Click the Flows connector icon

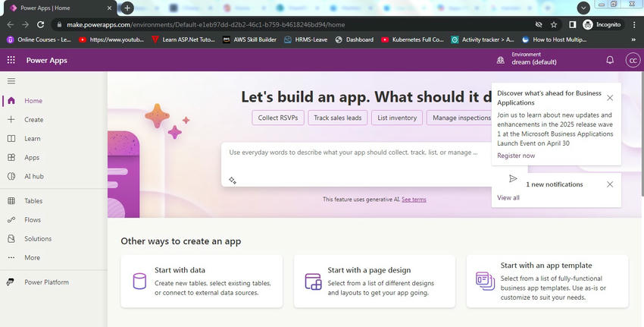(x=11, y=220)
